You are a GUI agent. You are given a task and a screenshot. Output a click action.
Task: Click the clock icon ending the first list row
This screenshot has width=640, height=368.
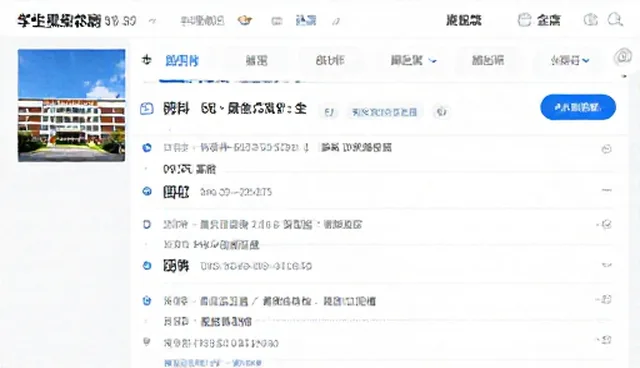tap(607, 149)
